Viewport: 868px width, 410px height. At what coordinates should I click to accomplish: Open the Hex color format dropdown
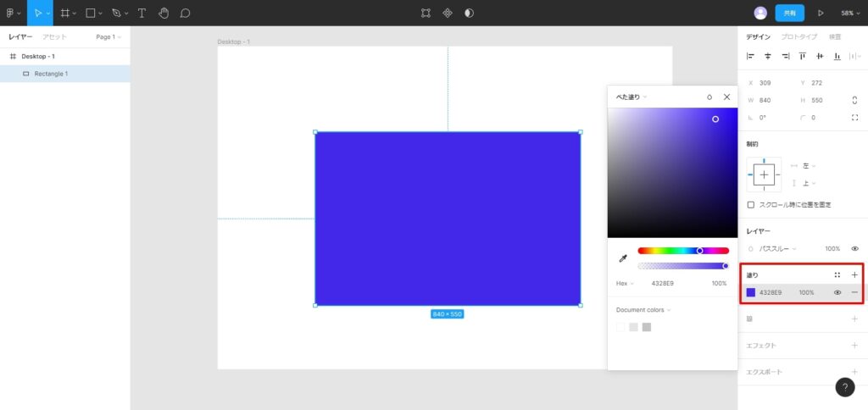coord(625,283)
